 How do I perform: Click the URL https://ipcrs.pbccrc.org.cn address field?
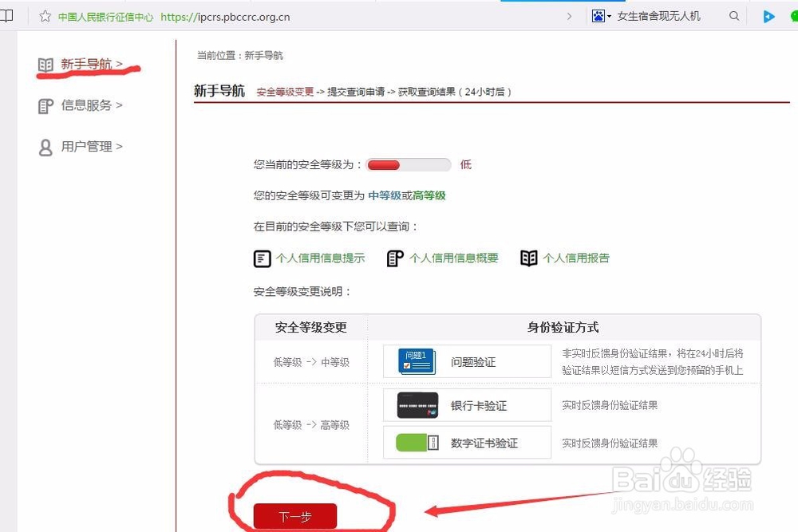point(225,17)
